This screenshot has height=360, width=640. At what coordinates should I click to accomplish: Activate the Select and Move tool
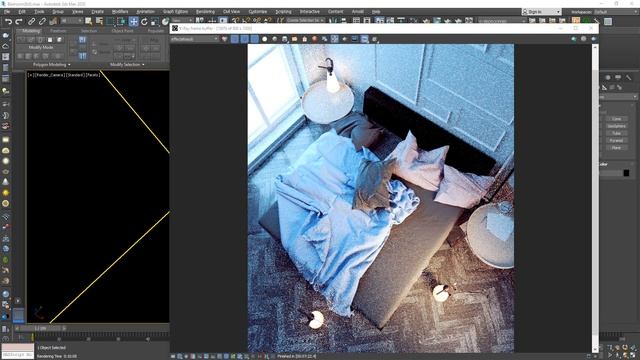tap(133, 21)
